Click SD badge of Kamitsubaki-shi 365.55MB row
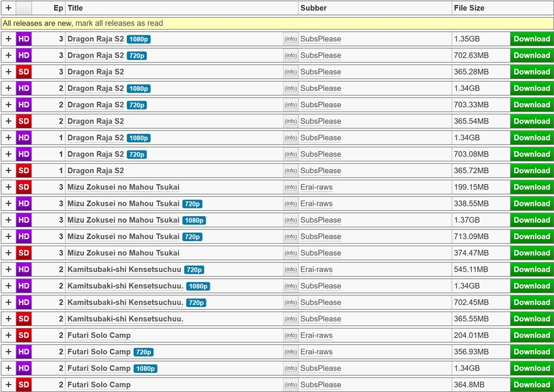The height and width of the screenshot is (392, 554). tap(24, 319)
